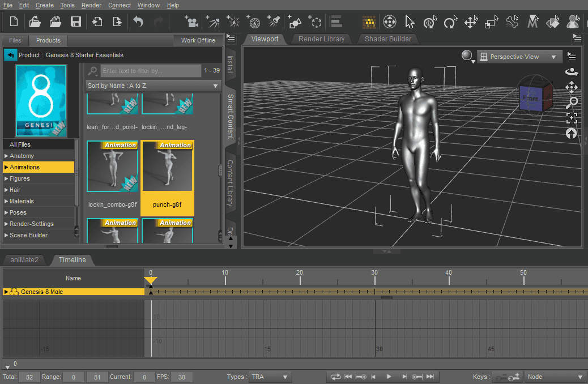The width and height of the screenshot is (588, 384).
Task: Select the punch-g8f animation thumbnail
Action: tap(167, 166)
